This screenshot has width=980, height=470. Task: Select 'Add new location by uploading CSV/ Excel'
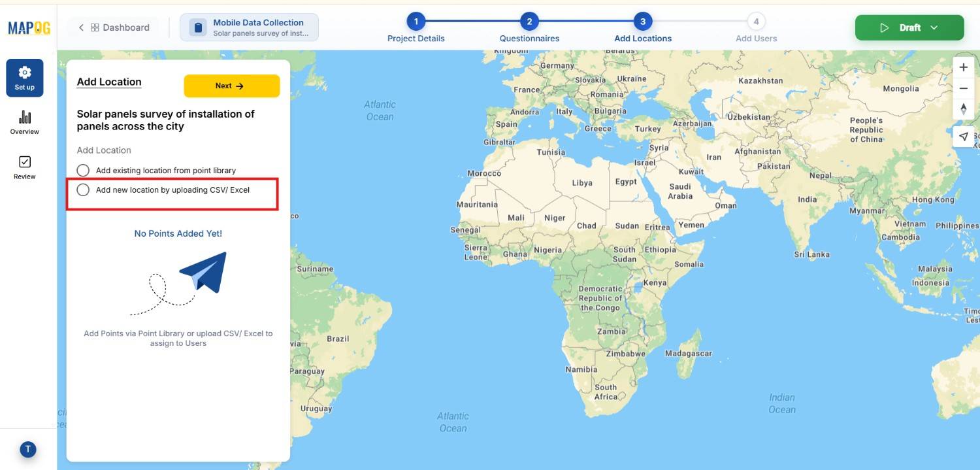click(x=83, y=190)
